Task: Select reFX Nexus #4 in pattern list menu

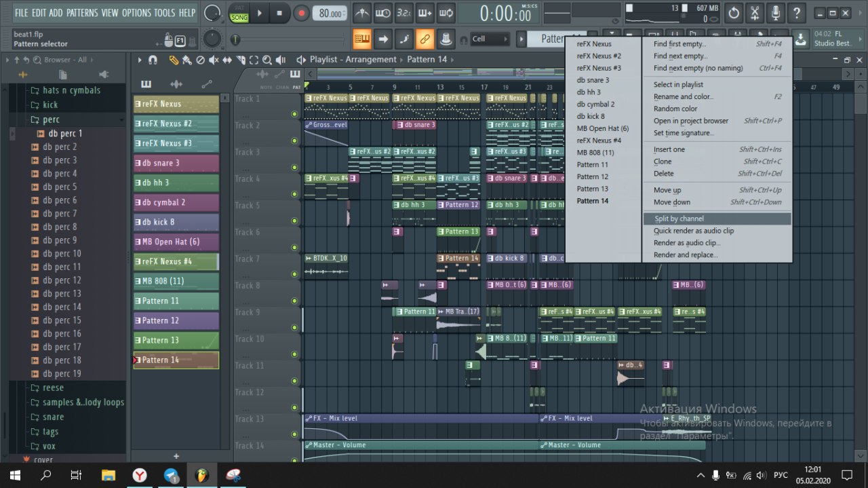Action: pyautogui.click(x=604, y=140)
